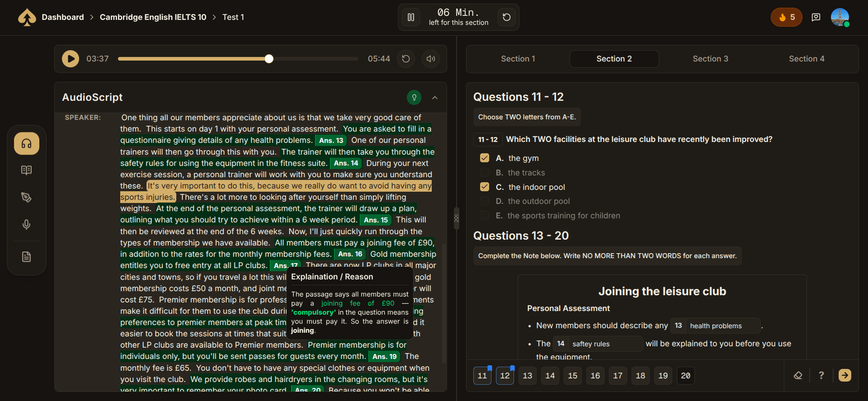Click the eraser clear-answers icon

[798, 375]
